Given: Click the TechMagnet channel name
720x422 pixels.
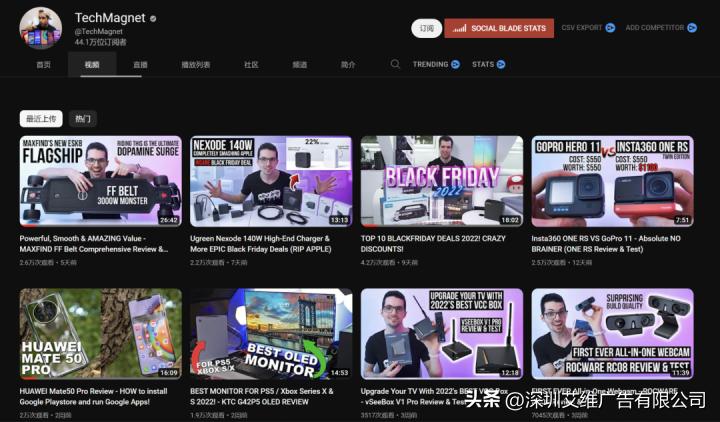Looking at the screenshot, I should (x=110, y=18).
